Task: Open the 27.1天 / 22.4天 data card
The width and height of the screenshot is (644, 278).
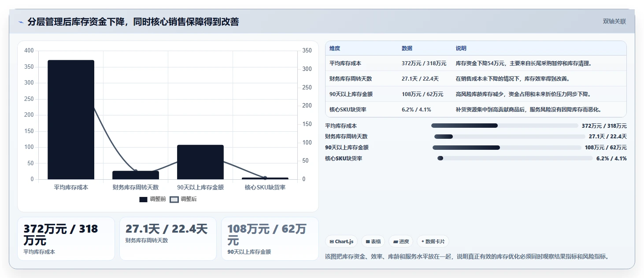Action: [168, 239]
